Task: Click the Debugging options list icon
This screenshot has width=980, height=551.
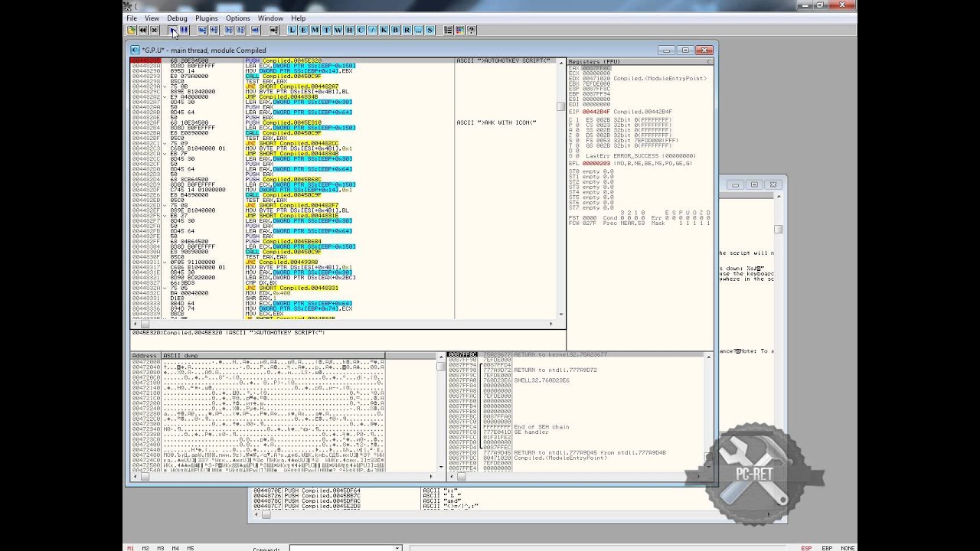Action: tap(448, 30)
